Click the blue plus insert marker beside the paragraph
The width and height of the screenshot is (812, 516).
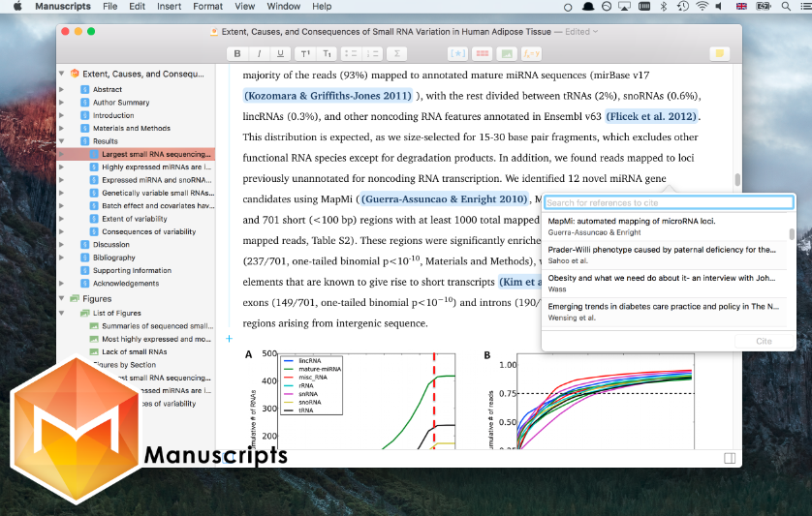coord(229,339)
